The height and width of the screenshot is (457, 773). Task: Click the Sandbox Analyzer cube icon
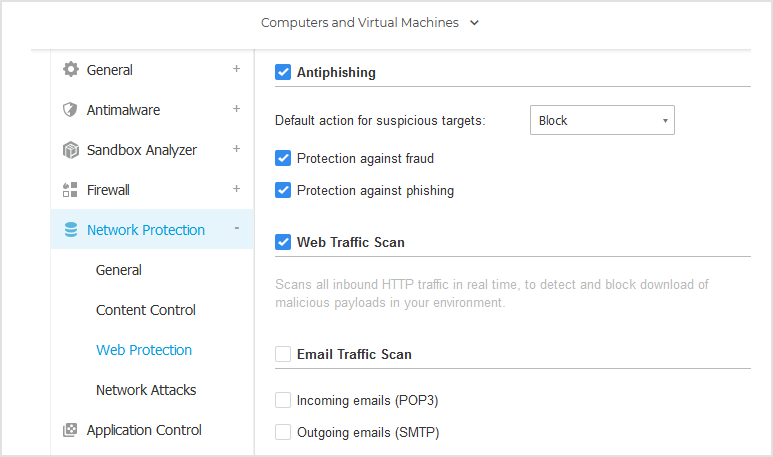70,150
